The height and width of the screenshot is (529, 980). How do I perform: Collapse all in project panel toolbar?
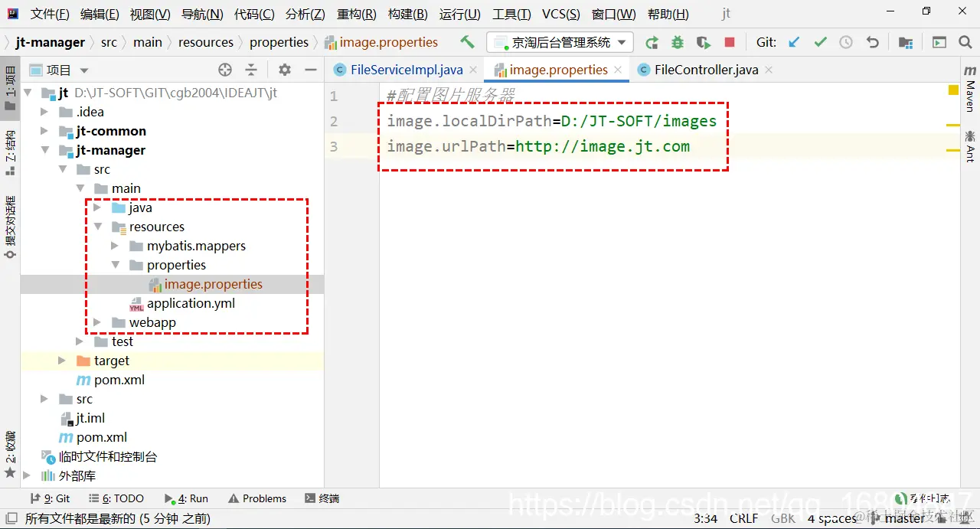(x=251, y=70)
